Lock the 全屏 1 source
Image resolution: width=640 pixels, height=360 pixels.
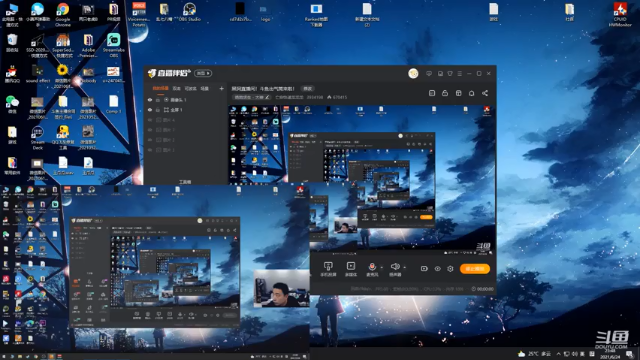pyautogui.click(x=158, y=110)
